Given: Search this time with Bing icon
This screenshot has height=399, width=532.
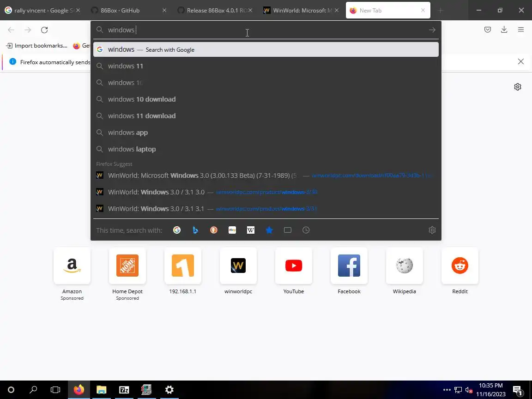Looking at the screenshot, I should (x=195, y=230).
